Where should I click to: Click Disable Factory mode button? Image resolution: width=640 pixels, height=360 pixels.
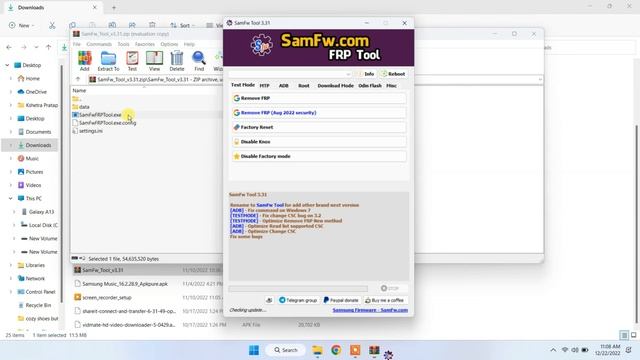point(319,156)
